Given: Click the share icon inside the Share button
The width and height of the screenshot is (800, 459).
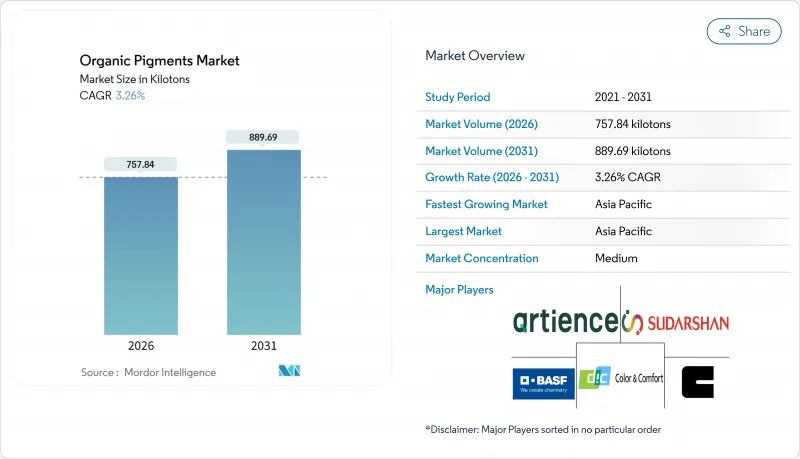Looking at the screenshot, I should tap(724, 31).
